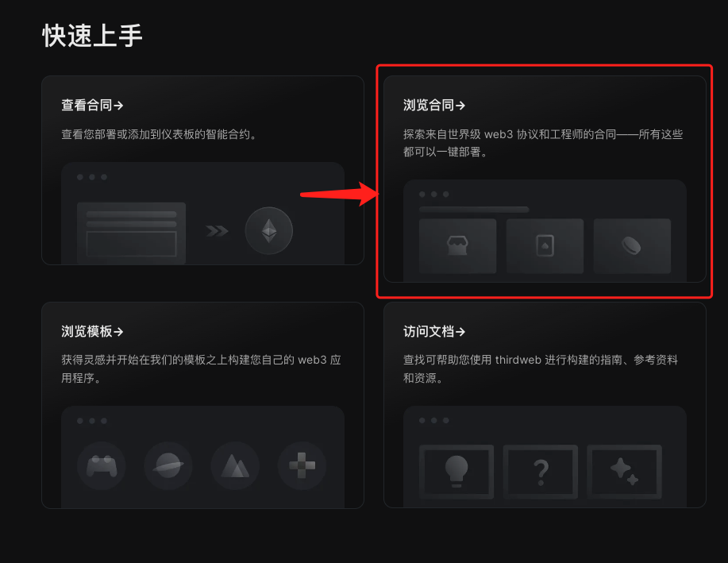Click the 浏览模板 card description text
The width and height of the screenshot is (728, 563).
click(201, 368)
